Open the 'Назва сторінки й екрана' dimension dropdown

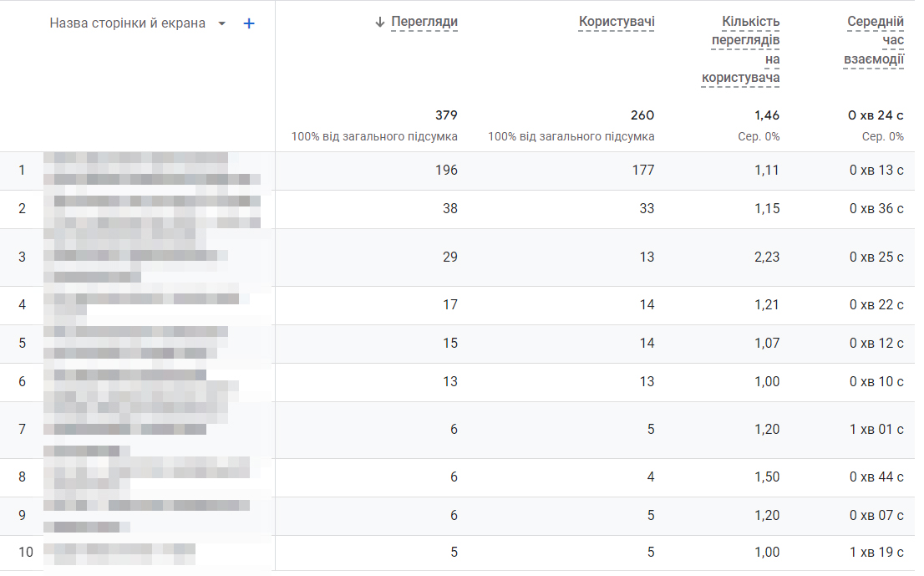point(221,23)
